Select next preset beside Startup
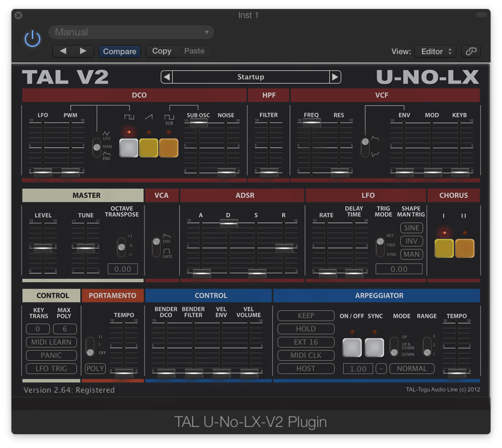Screen dimensions: 502x448 335,77
